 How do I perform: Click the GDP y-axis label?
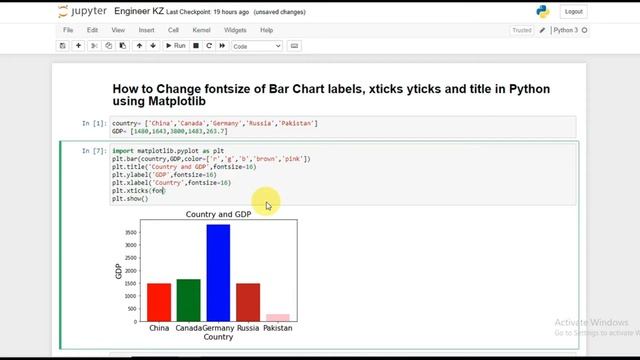pyautogui.click(x=118, y=271)
